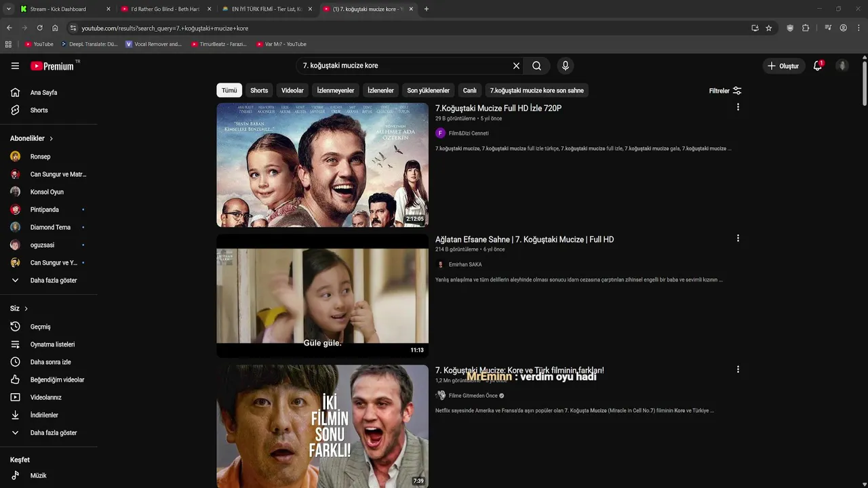Open more options for 7.Koğuştaki Mucize Full HD video

click(738, 107)
